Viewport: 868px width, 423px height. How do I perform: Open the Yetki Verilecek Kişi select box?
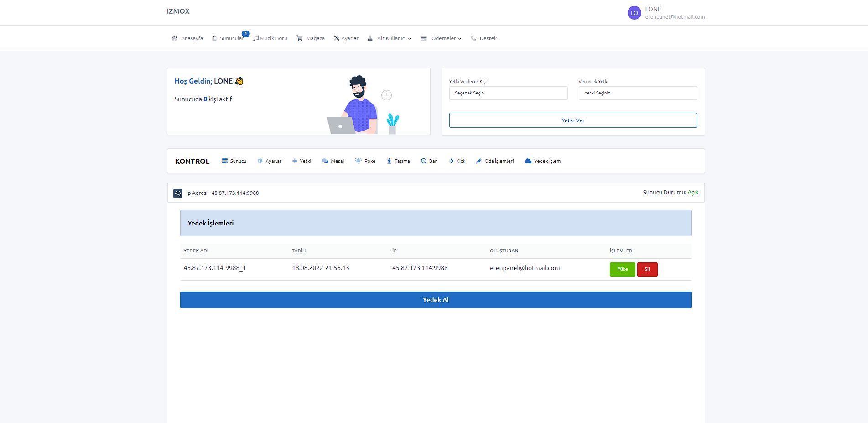508,93
